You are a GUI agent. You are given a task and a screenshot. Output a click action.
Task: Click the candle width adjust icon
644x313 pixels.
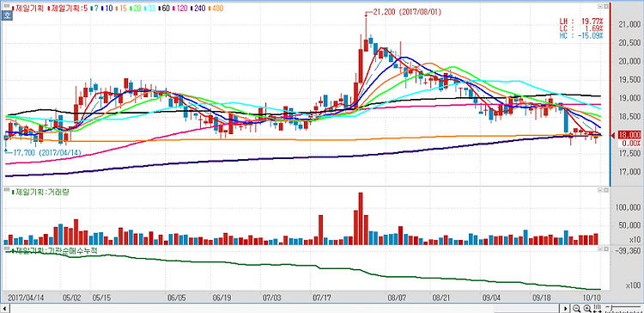[x=598, y=309]
